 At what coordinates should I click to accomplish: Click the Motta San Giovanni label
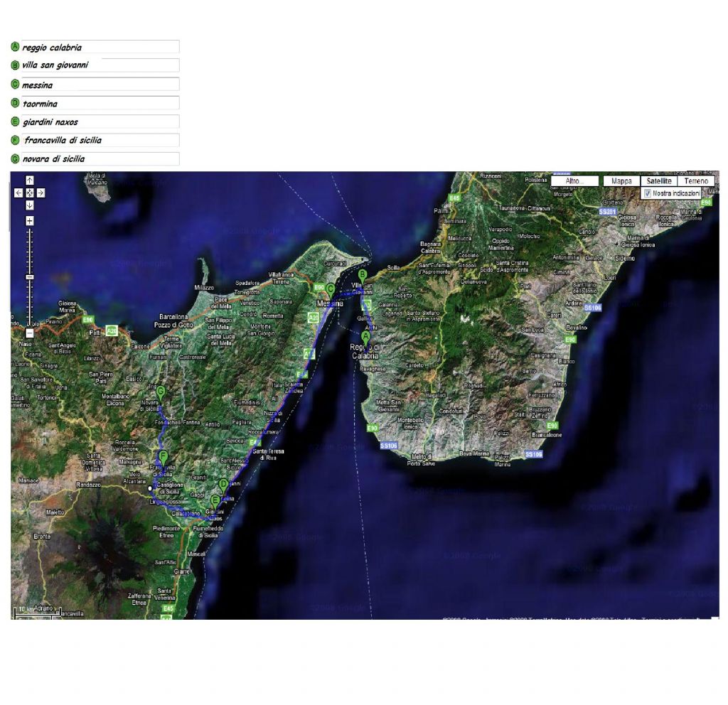pos(389,406)
